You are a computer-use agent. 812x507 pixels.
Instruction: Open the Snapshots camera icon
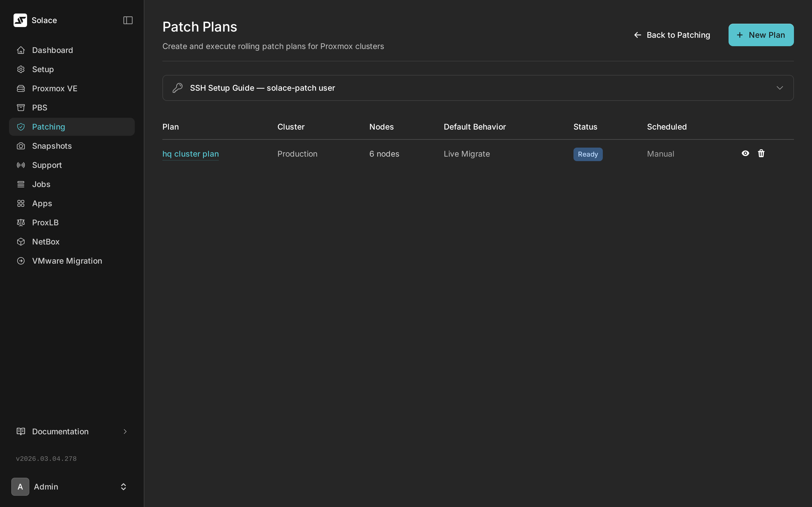(x=21, y=146)
